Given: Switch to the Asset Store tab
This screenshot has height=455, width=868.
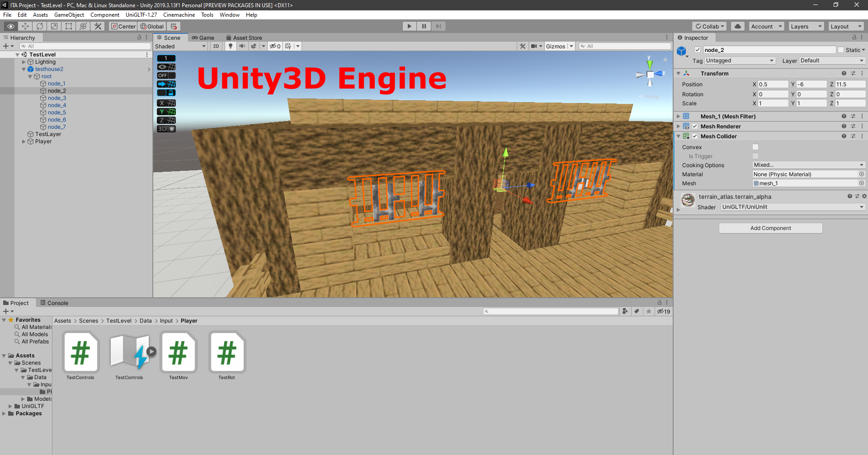Looking at the screenshot, I should pos(244,38).
